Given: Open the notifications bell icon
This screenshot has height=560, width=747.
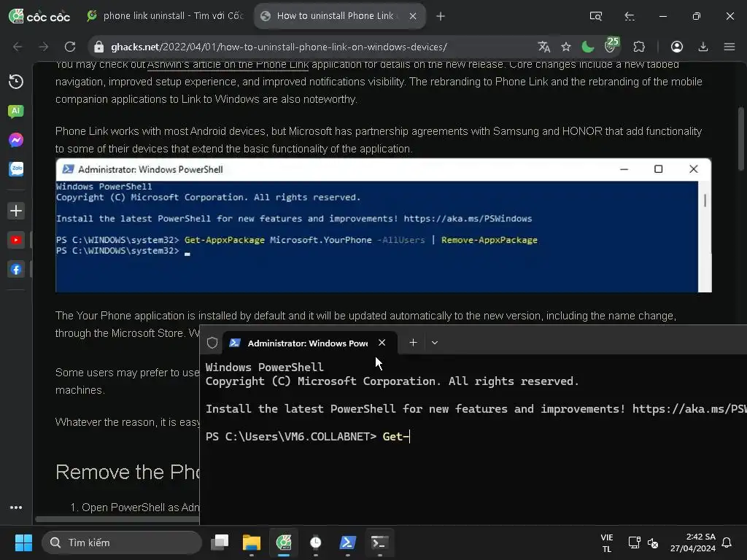Looking at the screenshot, I should click(727, 542).
